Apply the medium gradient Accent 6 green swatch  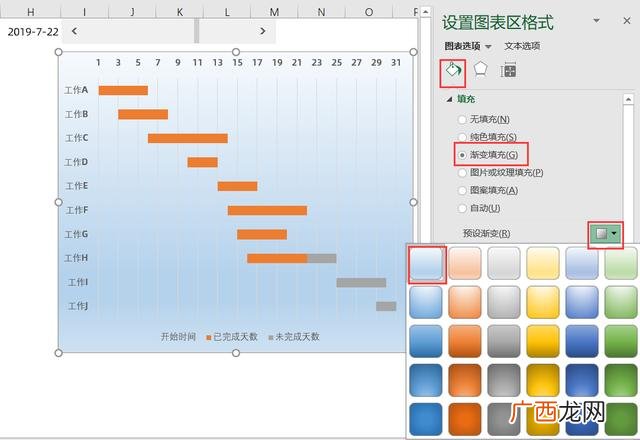(x=621, y=341)
